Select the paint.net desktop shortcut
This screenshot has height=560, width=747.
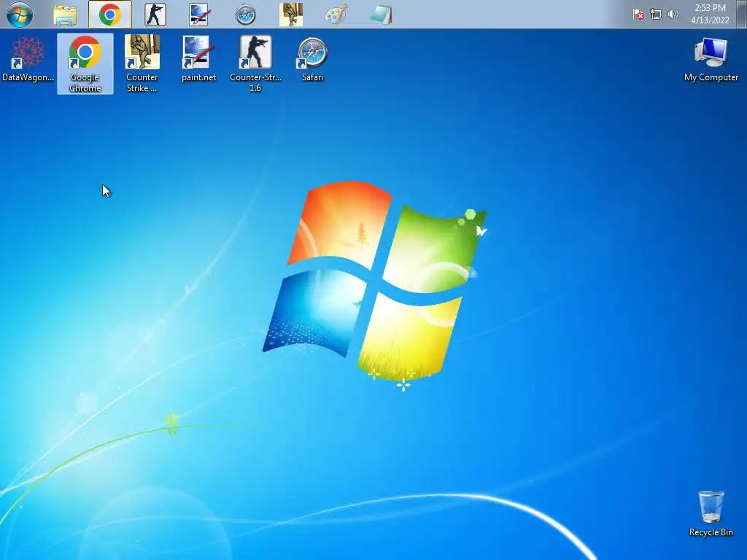coord(198,60)
